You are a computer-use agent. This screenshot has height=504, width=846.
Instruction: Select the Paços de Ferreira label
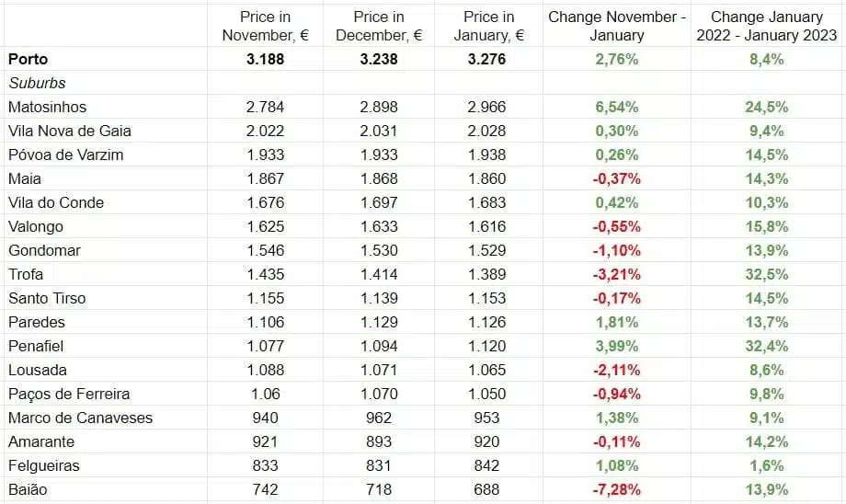pos(68,394)
